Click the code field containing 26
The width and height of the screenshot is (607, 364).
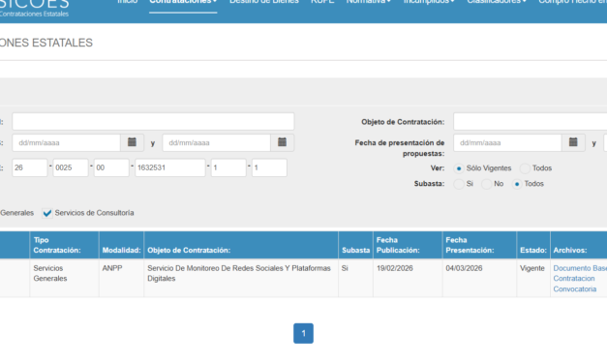click(x=30, y=167)
